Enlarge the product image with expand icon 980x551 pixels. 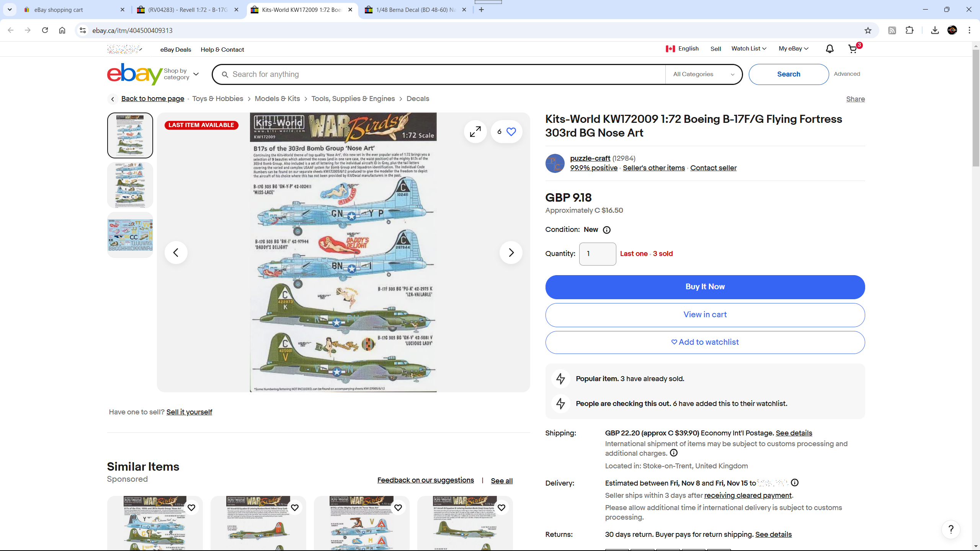tap(475, 132)
